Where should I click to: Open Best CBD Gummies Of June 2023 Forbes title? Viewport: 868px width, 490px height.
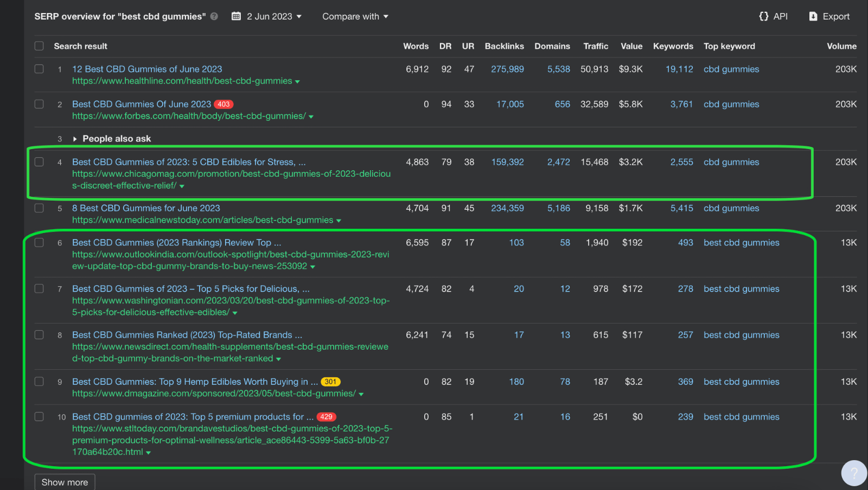(142, 104)
